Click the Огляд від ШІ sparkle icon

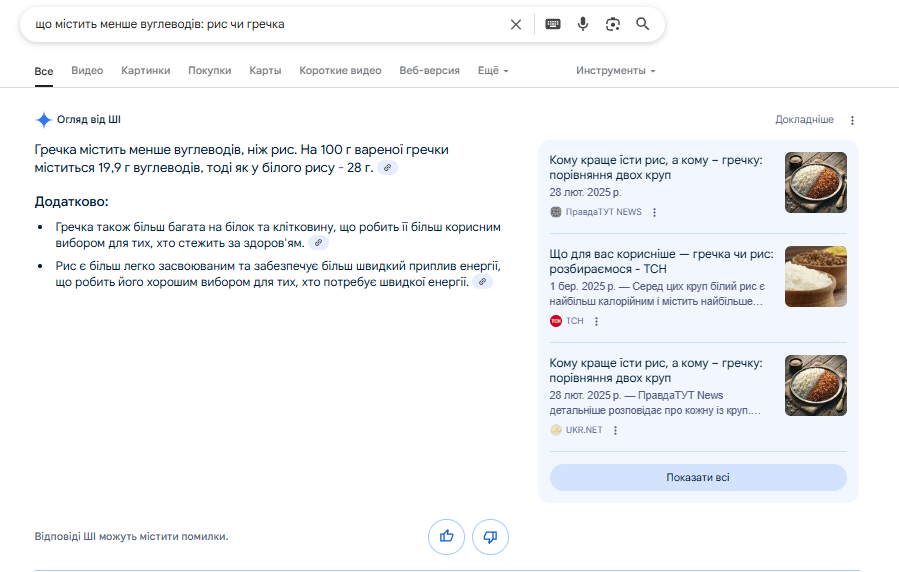pyautogui.click(x=44, y=120)
